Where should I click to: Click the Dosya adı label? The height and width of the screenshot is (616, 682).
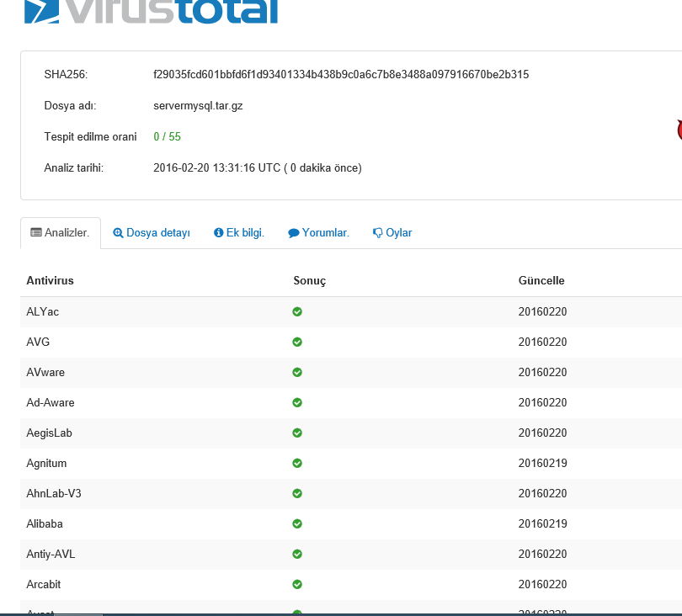coord(70,106)
